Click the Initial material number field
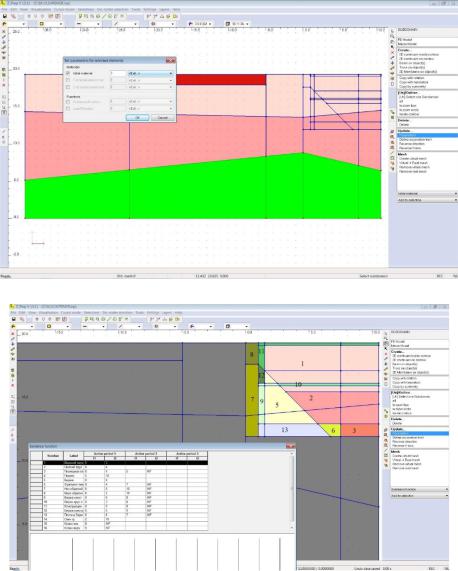 (x=117, y=74)
